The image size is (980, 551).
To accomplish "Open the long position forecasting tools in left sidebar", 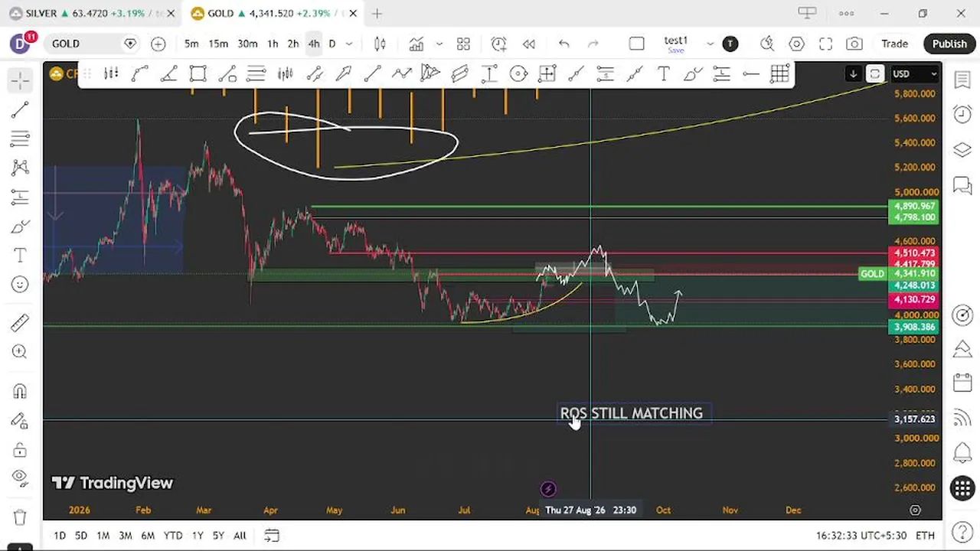I will pyautogui.click(x=20, y=197).
